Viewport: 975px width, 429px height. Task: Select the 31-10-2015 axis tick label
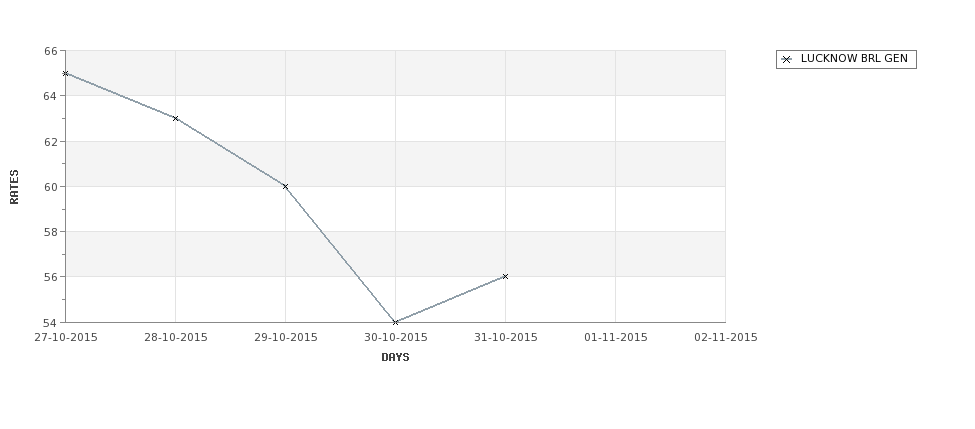tap(506, 338)
